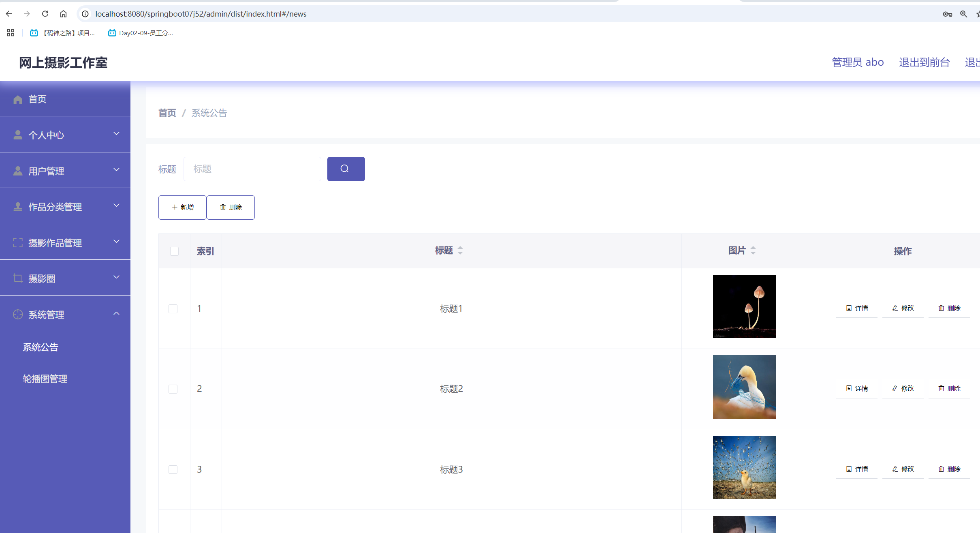Image resolution: width=980 pixels, height=533 pixels.
Task: Check the checkbox for row 1
Action: [173, 309]
